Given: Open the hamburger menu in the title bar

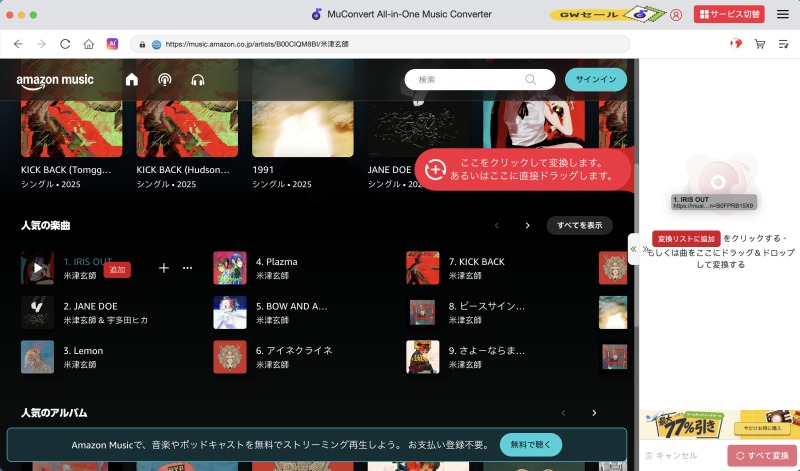Looking at the screenshot, I should coord(783,14).
